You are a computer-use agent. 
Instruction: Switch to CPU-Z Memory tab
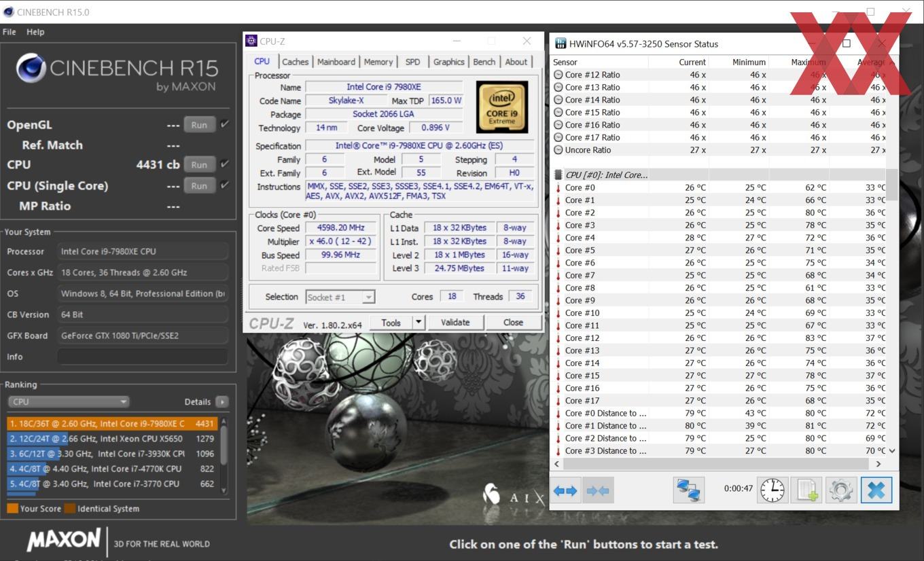378,62
